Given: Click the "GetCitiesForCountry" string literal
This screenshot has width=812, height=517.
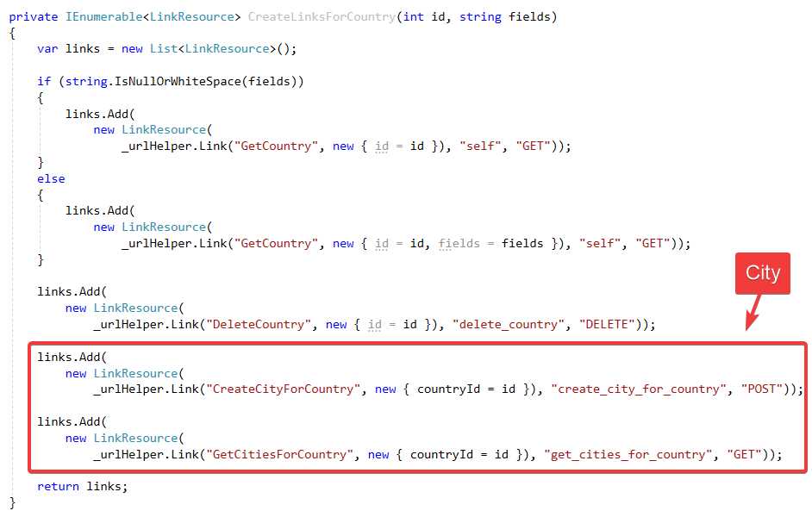Looking at the screenshot, I should [279, 454].
